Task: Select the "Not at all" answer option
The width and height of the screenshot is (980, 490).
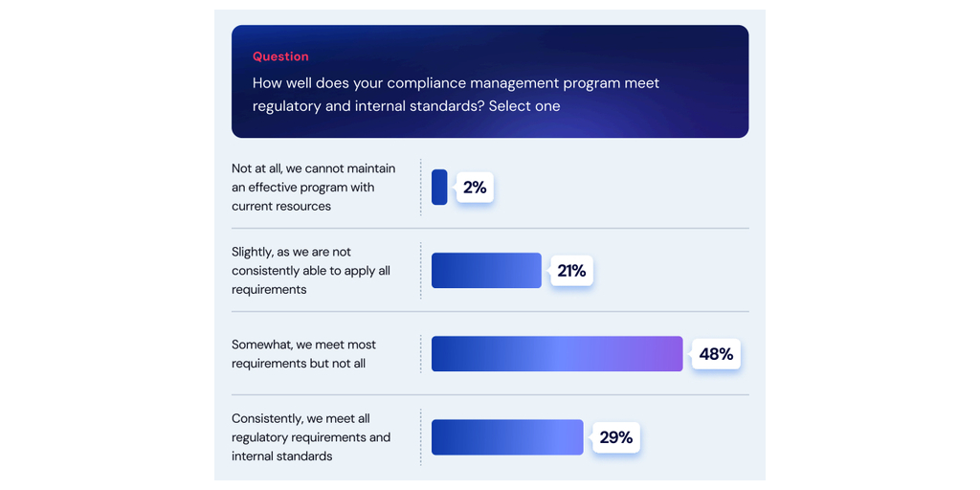Action: click(313, 188)
